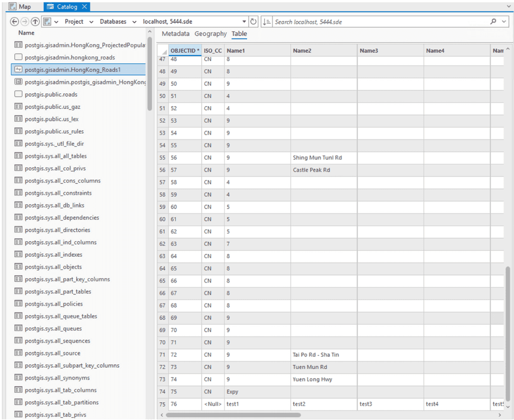514x420 pixels.
Task: Select the postgis.sys.all_indexes tree item
Action: (x=54, y=254)
